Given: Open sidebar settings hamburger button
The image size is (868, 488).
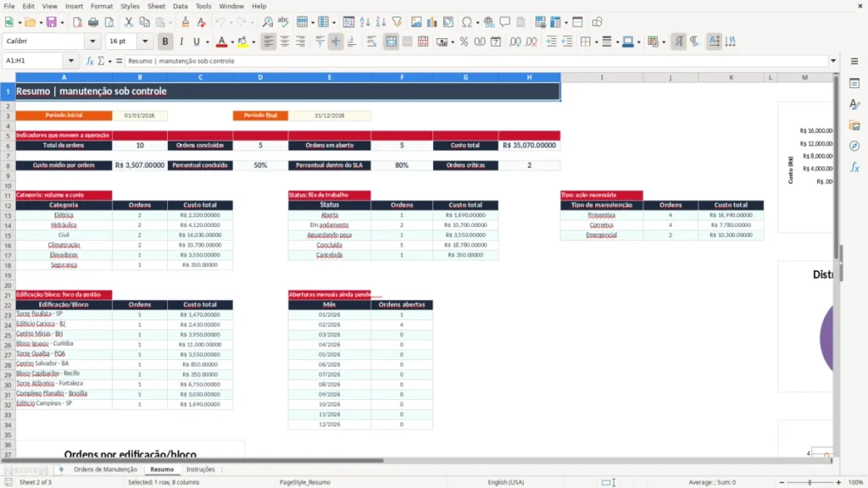Looking at the screenshot, I should (x=854, y=61).
